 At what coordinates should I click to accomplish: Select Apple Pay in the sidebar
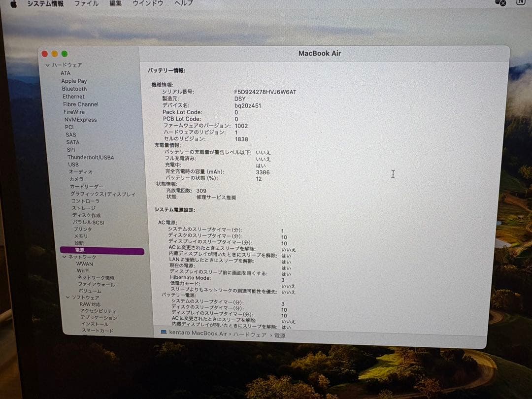click(74, 81)
